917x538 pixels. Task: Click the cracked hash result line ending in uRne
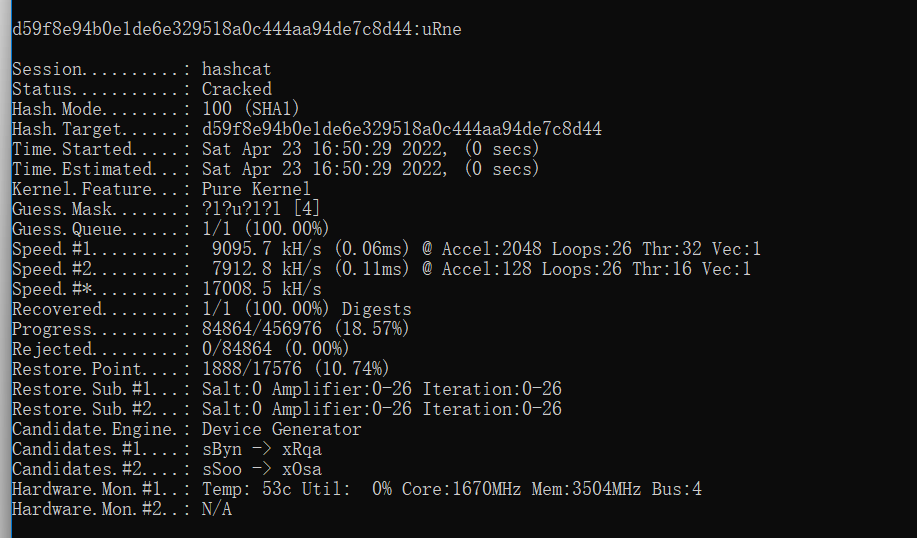click(236, 30)
